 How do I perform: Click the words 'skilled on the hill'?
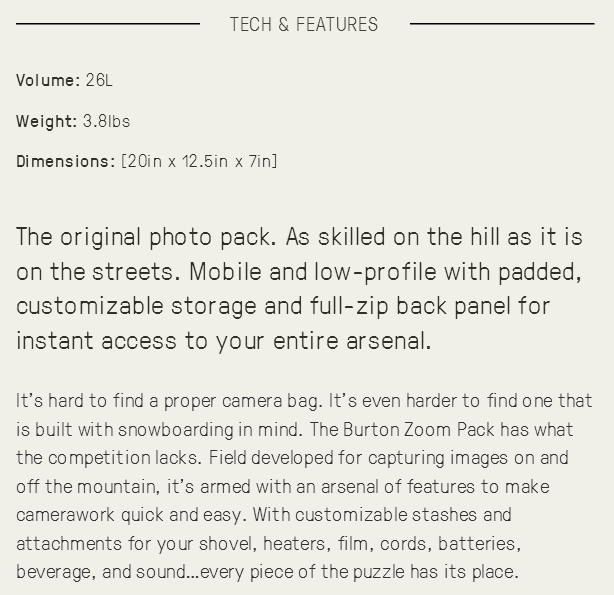tap(409, 237)
